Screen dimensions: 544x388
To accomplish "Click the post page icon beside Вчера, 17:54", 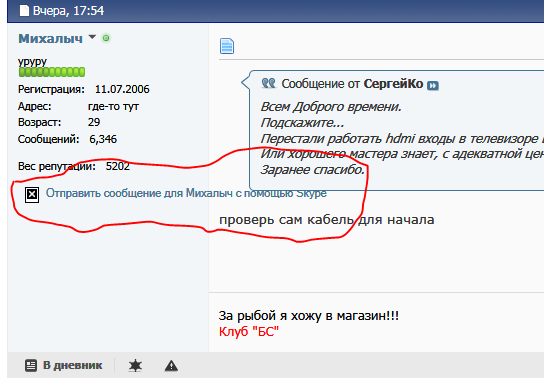I will tap(24, 10).
